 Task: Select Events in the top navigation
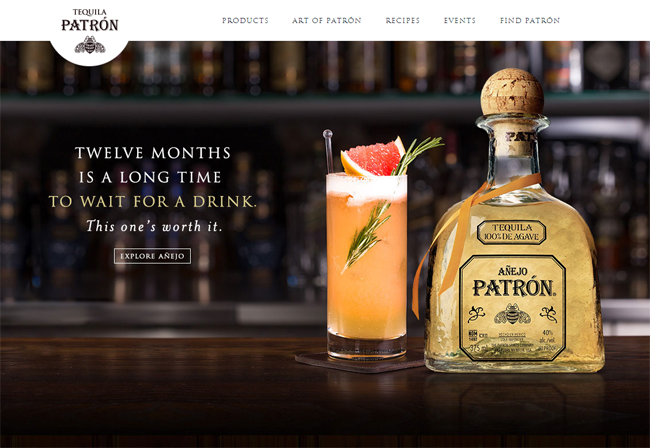tap(459, 20)
